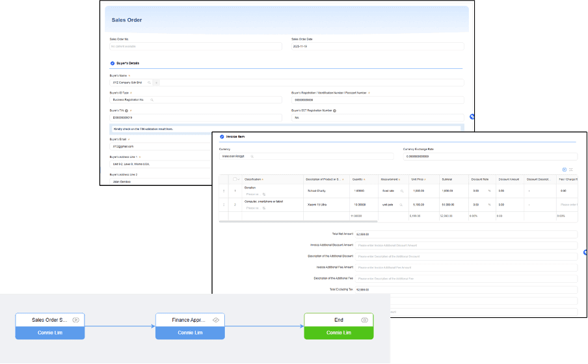The image size is (588, 364).
Task: Click row 2 drag handle icon
Action: click(224, 205)
